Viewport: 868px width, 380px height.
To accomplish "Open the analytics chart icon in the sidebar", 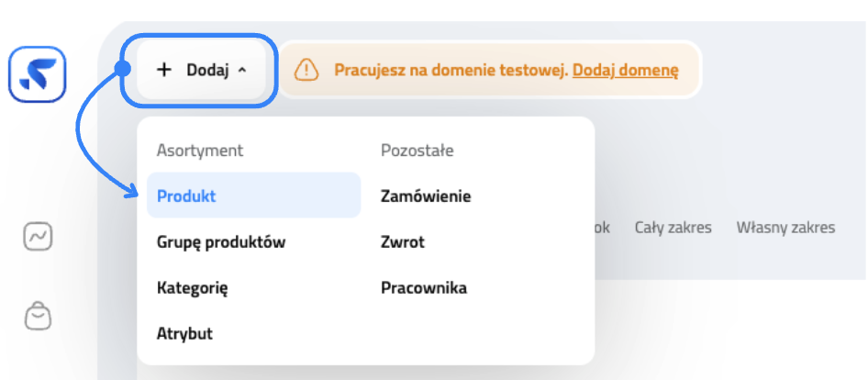I will tap(38, 237).
